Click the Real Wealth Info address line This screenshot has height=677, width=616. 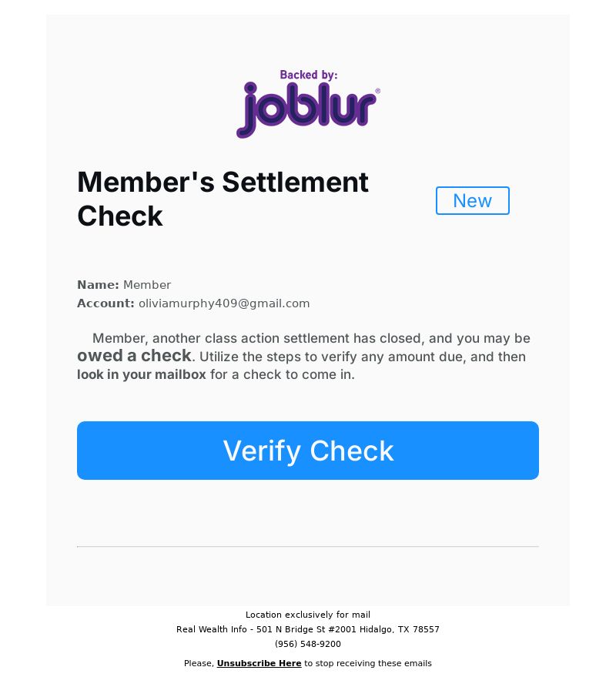coord(308,629)
